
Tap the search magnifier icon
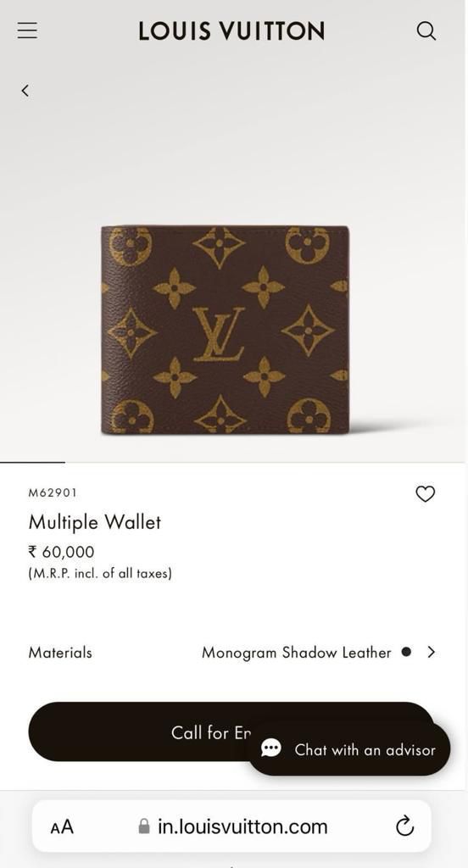click(x=426, y=31)
